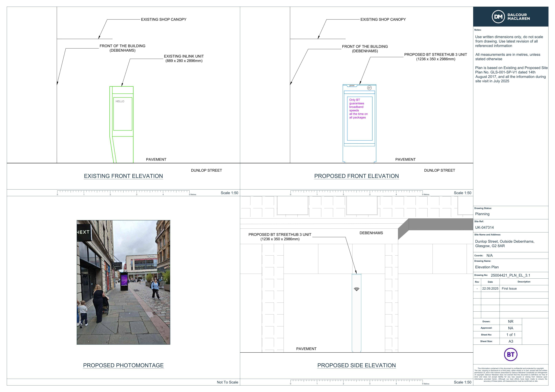Click the 'Notes:' heading
This screenshot has height=392, width=555.
(478, 30)
